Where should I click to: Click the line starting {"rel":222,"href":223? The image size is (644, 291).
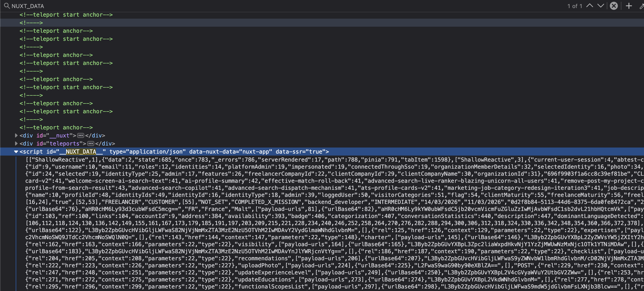(335, 265)
